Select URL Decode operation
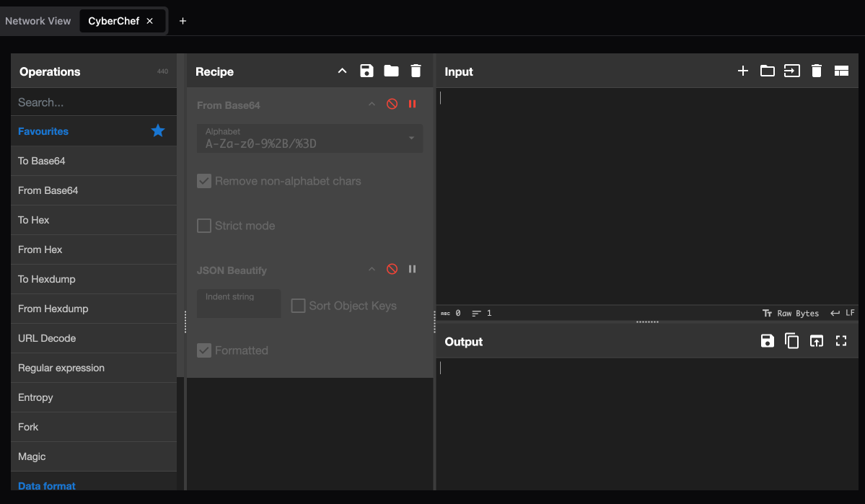Image resolution: width=865 pixels, height=504 pixels. 94,339
